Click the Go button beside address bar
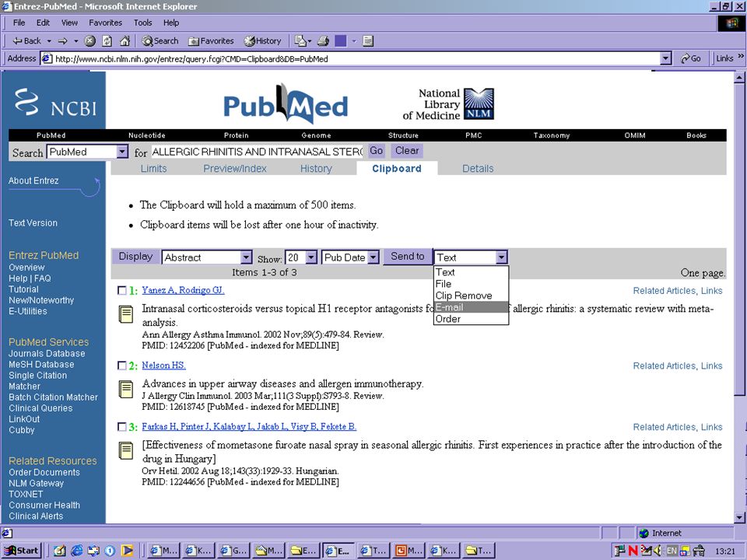This screenshot has height=560, width=747. pyautogui.click(x=691, y=58)
